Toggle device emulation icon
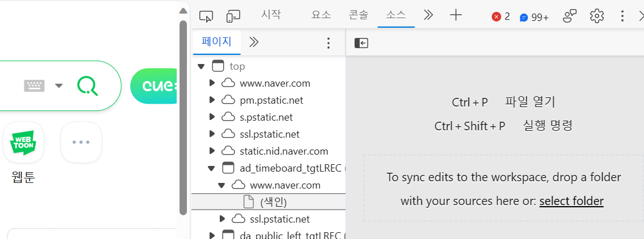 233,16
